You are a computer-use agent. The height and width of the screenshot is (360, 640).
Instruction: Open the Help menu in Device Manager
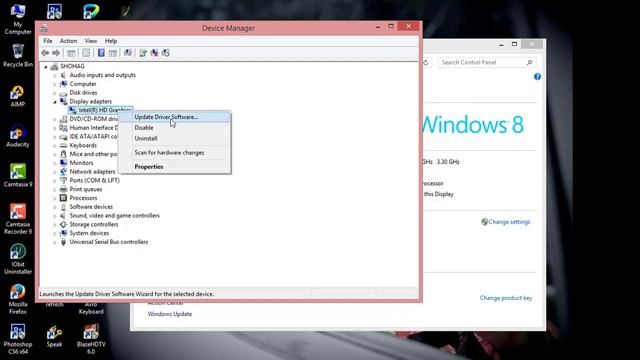coord(111,41)
